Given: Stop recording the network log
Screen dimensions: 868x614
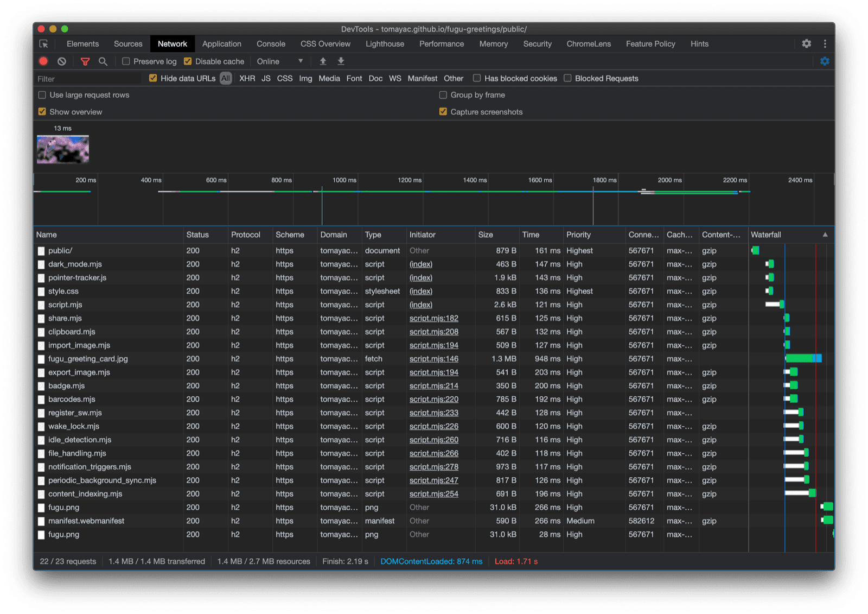Looking at the screenshot, I should [x=43, y=61].
